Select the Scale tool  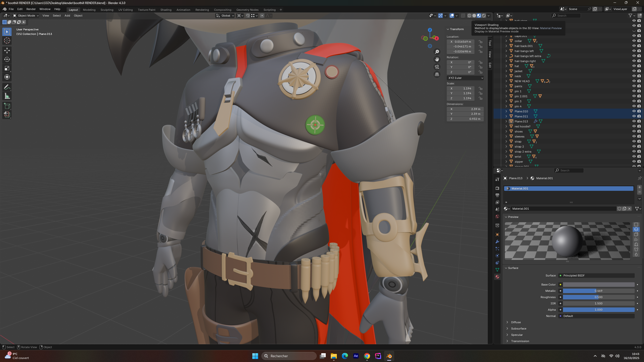pos(7,68)
